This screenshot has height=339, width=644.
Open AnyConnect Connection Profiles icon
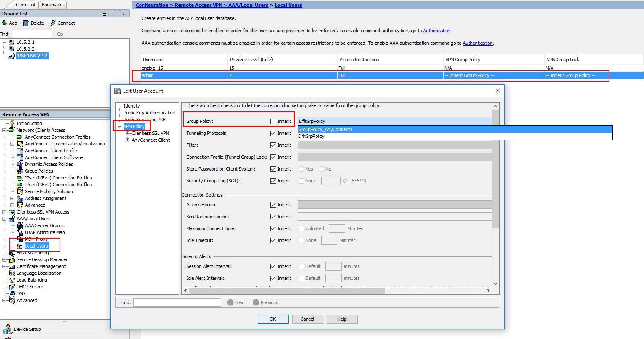[x=20, y=137]
